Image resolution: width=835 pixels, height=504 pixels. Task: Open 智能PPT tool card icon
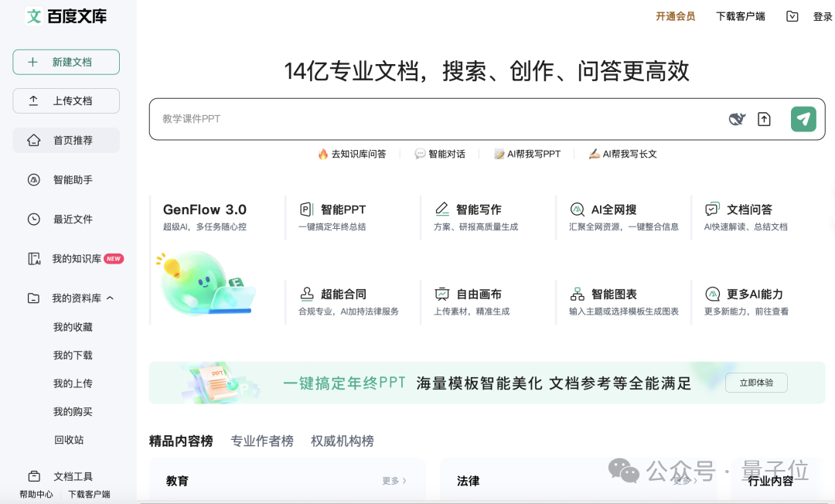click(x=305, y=209)
